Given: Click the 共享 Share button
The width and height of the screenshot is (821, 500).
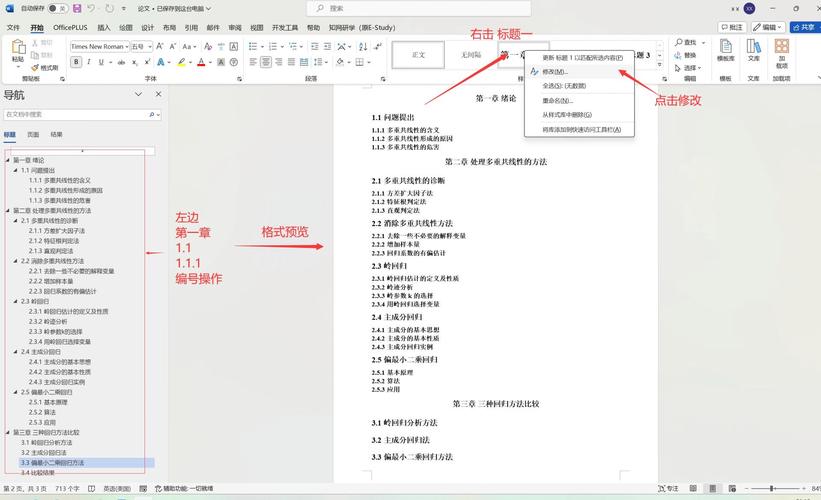Looking at the screenshot, I should tap(805, 27).
